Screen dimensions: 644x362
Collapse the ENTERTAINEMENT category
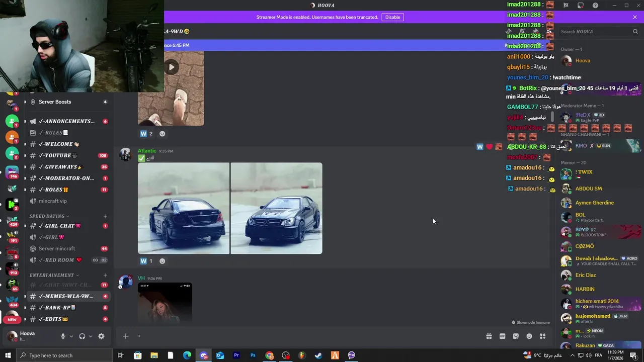[54, 275]
